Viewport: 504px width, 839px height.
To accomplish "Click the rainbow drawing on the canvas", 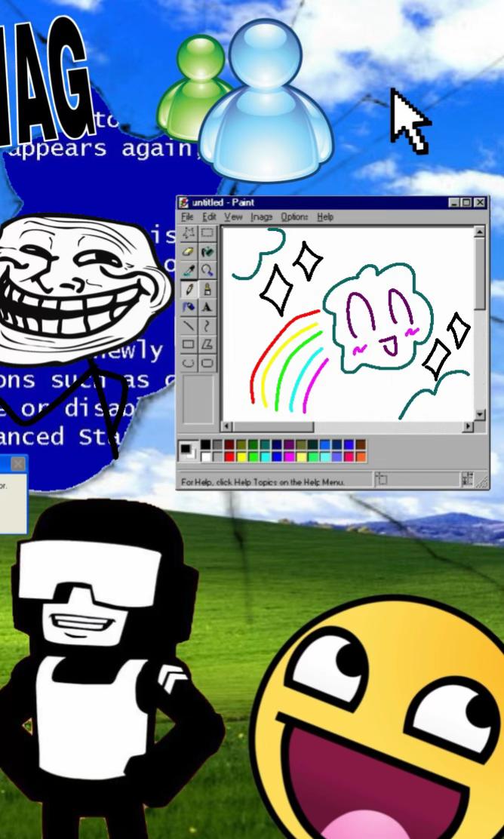I will pos(289,361).
